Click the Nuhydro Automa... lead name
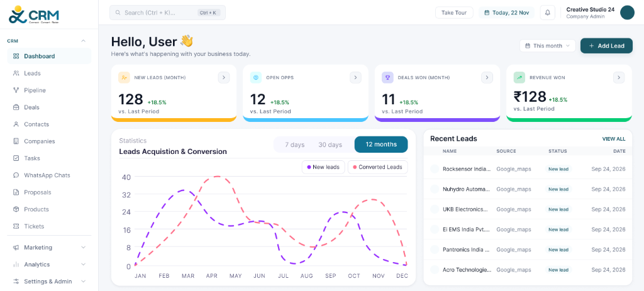The image size is (644, 291). click(x=467, y=189)
